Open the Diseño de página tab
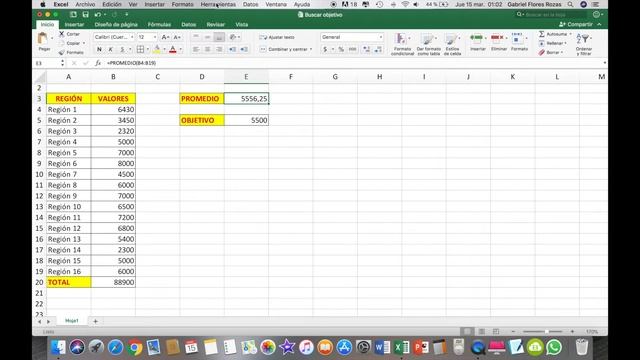This screenshot has width=640, height=360. (x=116, y=24)
